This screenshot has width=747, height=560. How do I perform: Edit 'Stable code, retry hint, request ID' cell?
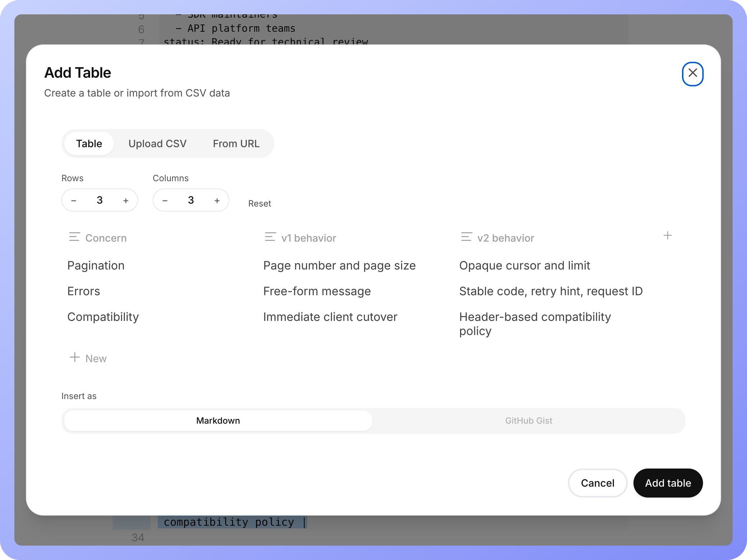tap(551, 291)
